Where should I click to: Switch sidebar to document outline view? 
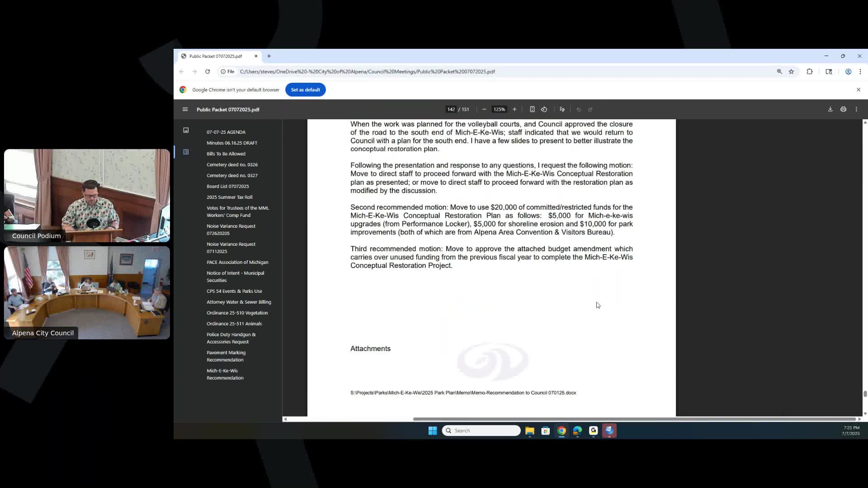186,152
